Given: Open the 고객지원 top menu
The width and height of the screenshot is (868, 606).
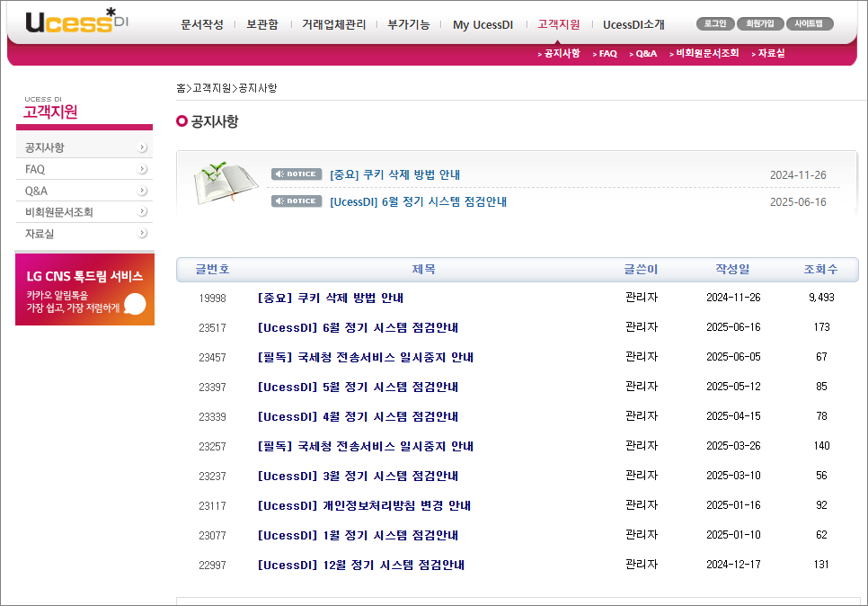Looking at the screenshot, I should [x=559, y=24].
